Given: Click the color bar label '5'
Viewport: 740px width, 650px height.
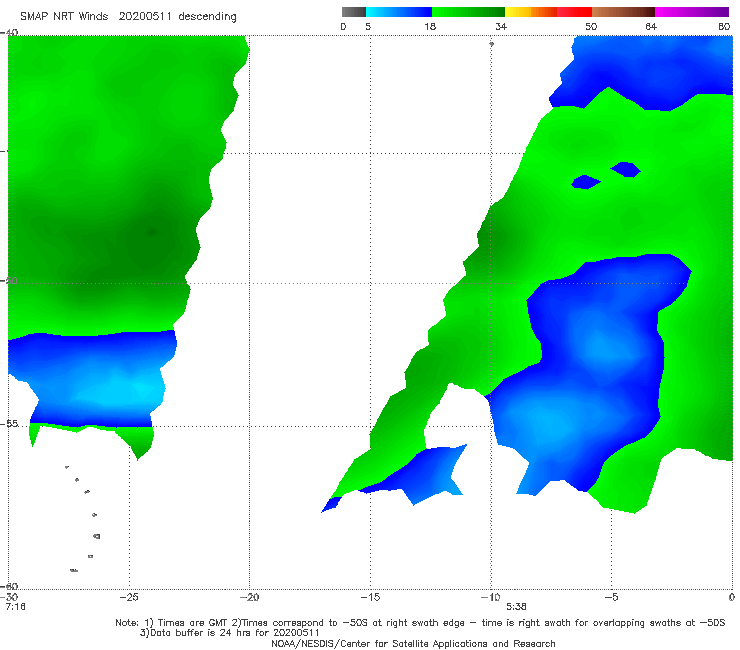Looking at the screenshot, I should tap(368, 27).
